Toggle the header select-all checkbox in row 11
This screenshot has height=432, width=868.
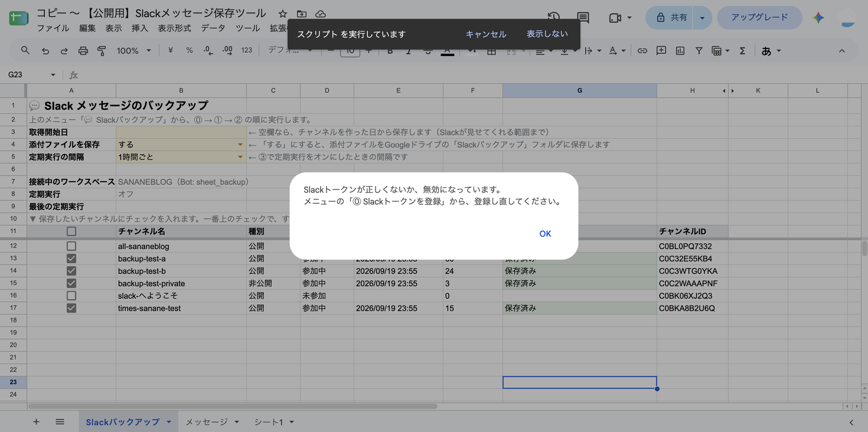[71, 231]
